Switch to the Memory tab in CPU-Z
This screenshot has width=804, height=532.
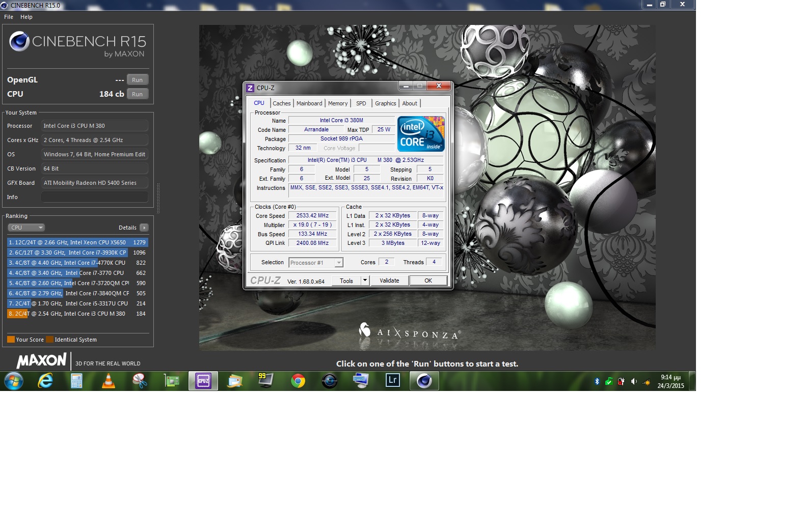tap(338, 103)
